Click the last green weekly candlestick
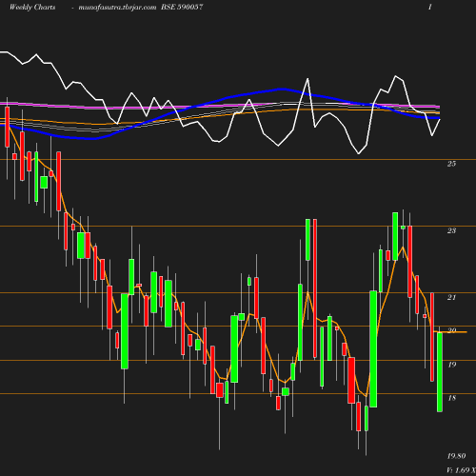Image resolution: width=476 pixels, height=476 pixels. [440, 372]
